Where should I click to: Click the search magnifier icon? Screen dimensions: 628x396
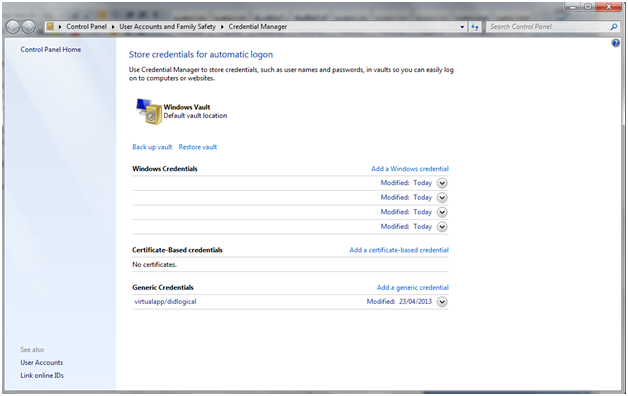(614, 27)
